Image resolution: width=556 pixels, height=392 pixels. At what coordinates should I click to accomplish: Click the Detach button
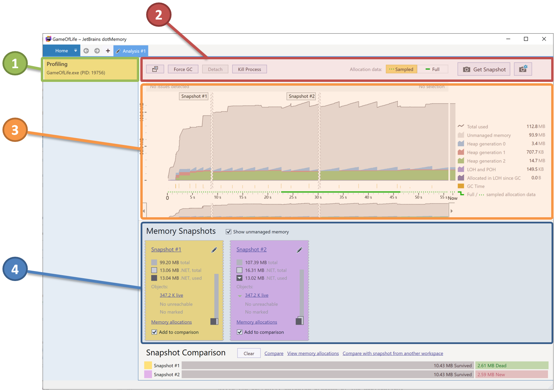tap(215, 69)
